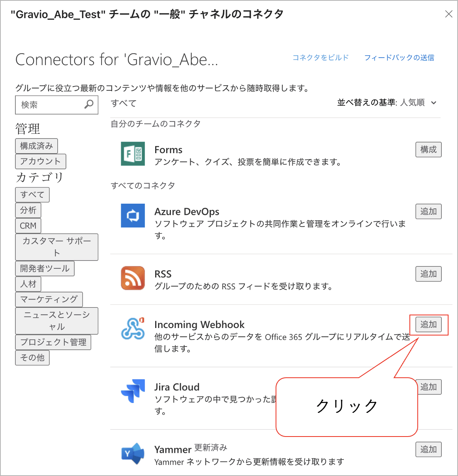Select the すべて category filter
The height and width of the screenshot is (476, 458).
pos(32,195)
